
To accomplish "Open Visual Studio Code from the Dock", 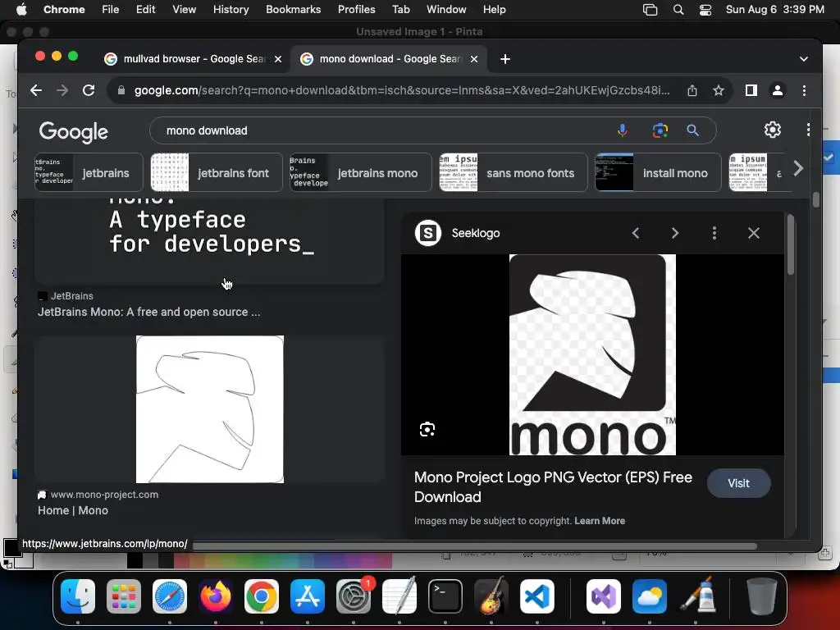I will (x=537, y=596).
